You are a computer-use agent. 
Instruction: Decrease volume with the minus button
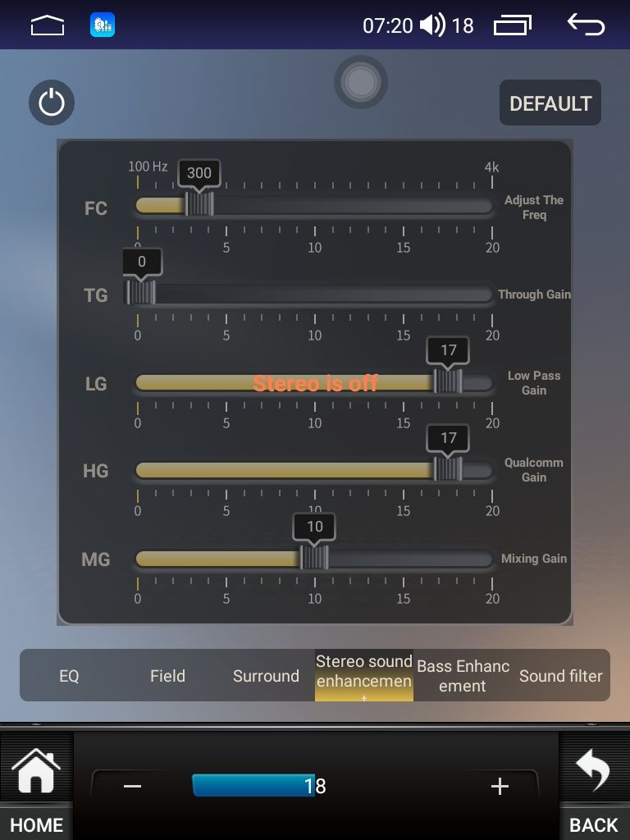pos(133,786)
